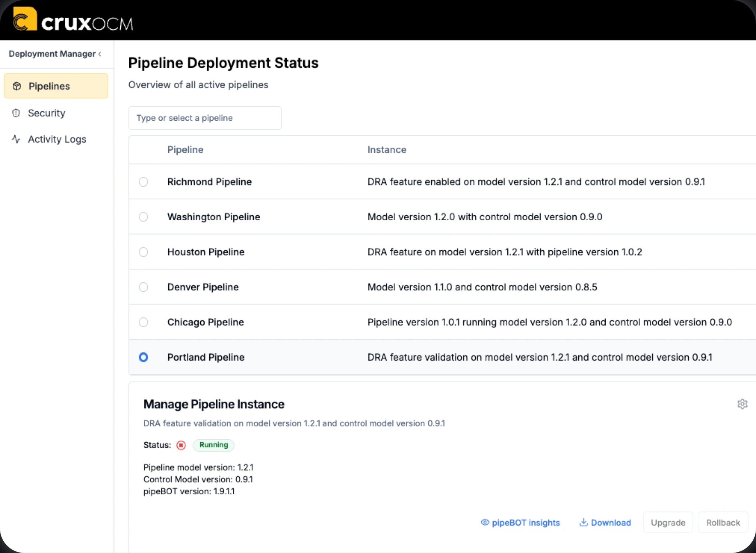Open settings gear for pipeline instance
The height and width of the screenshot is (553, 756).
click(x=742, y=404)
